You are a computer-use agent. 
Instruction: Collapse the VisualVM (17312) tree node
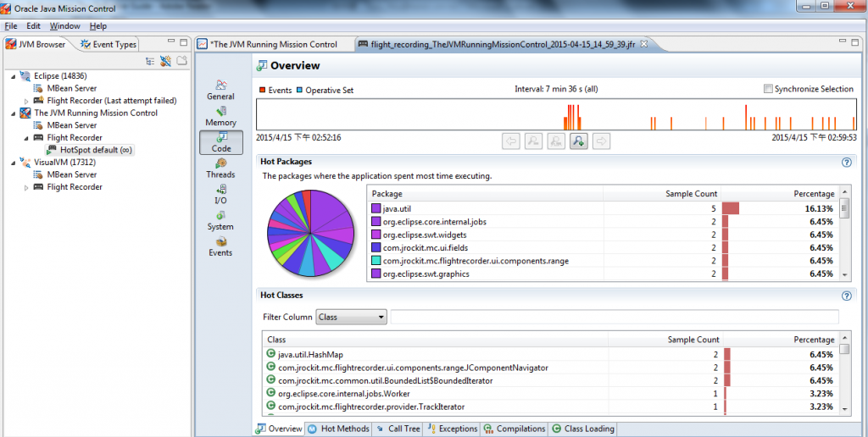pos(14,163)
